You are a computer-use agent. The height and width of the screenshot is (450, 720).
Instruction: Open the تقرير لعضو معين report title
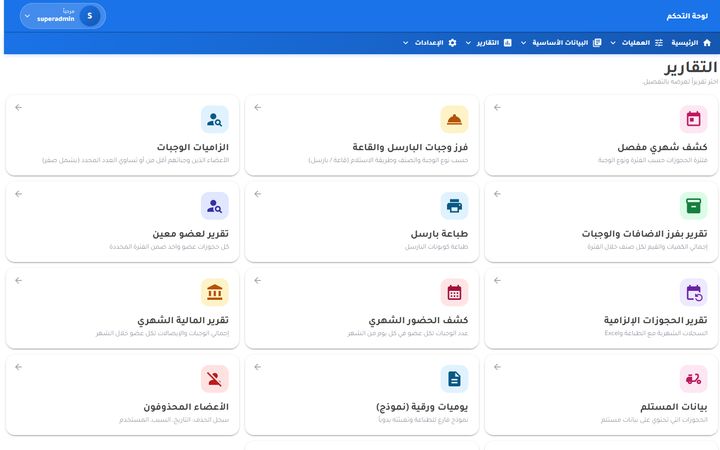tap(191, 234)
